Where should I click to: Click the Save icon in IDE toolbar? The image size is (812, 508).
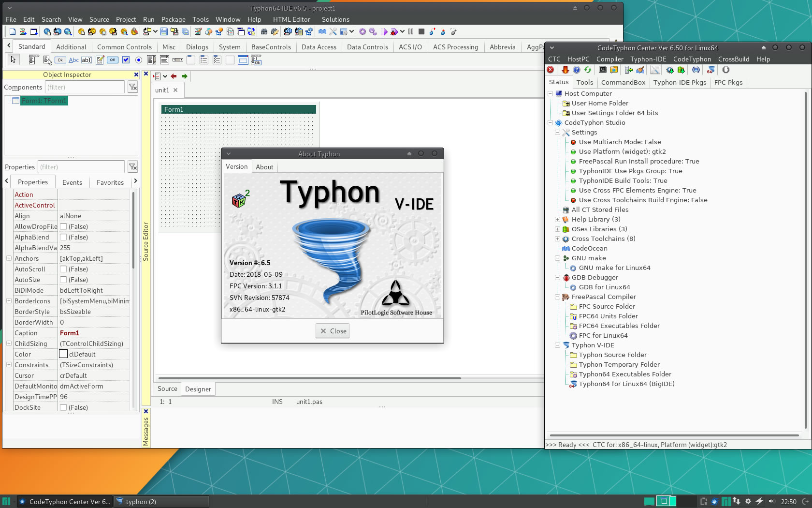[x=164, y=31]
